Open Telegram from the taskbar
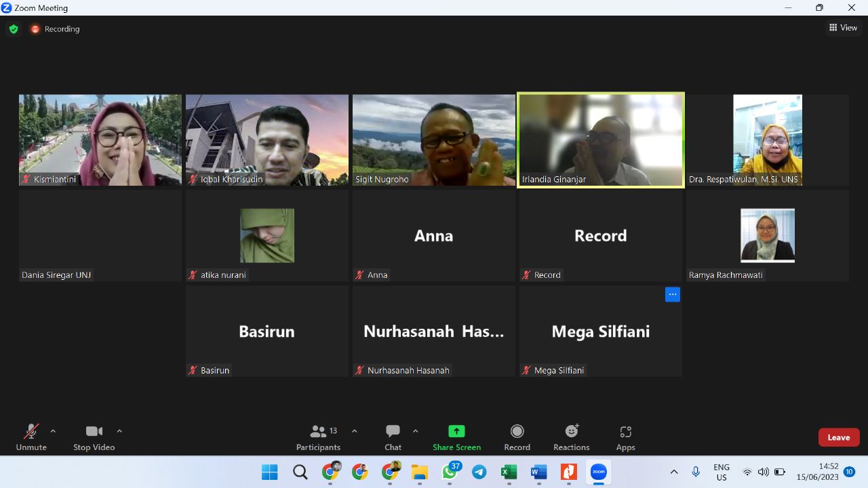The width and height of the screenshot is (868, 488). 479,472
